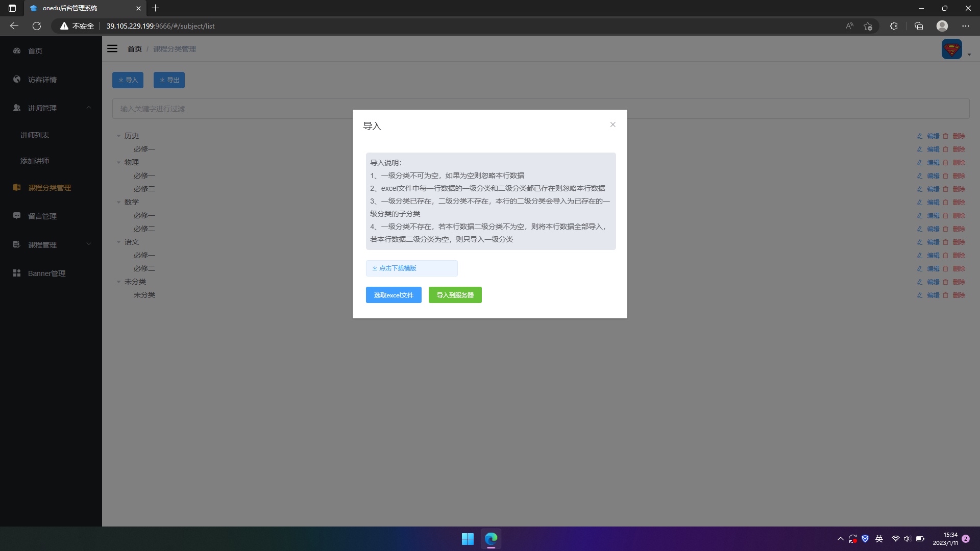The image size is (980, 551).
Task: Click 选取excel文件 button
Action: coord(394,295)
